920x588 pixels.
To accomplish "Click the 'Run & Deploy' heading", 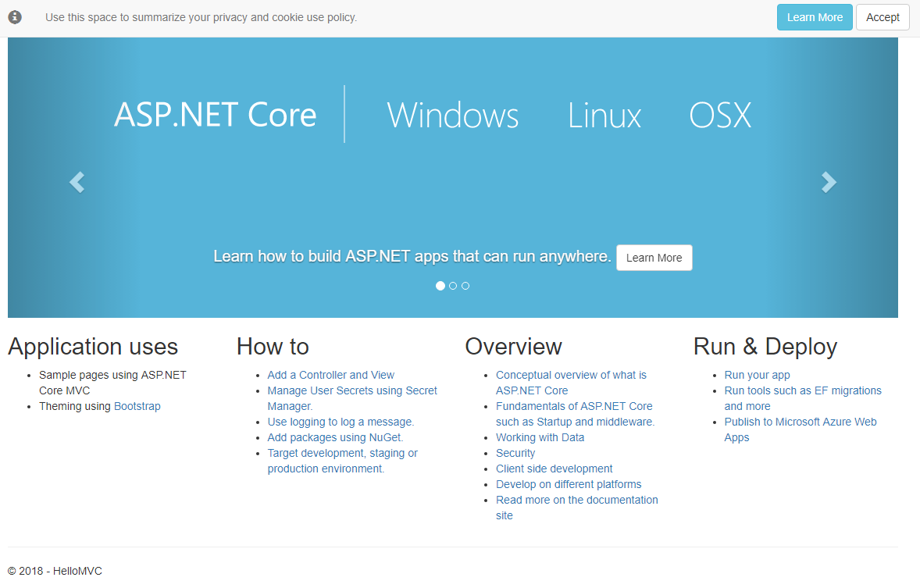I will 765,347.
